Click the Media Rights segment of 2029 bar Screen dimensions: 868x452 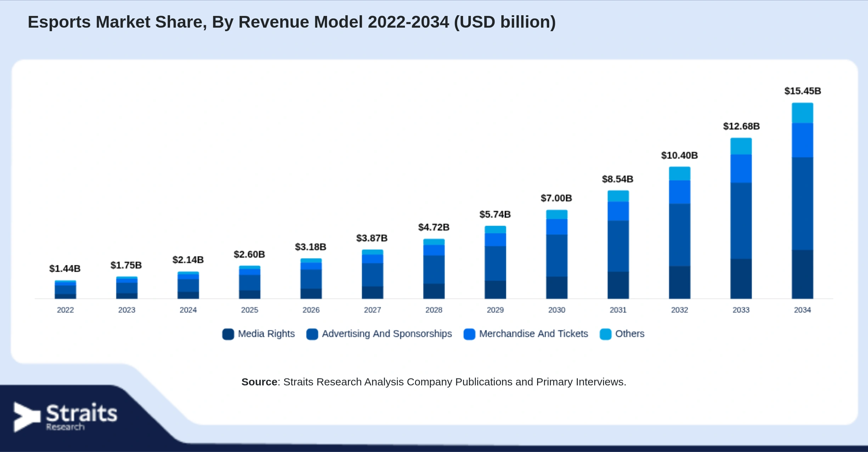point(495,290)
